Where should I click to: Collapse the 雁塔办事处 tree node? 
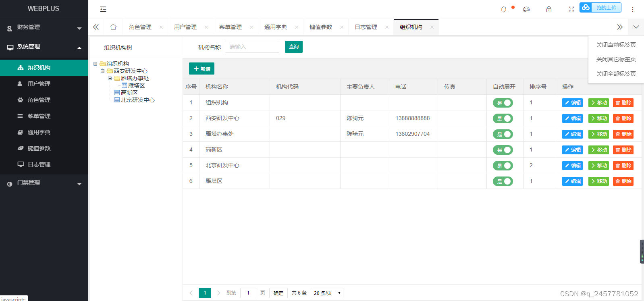click(110, 78)
